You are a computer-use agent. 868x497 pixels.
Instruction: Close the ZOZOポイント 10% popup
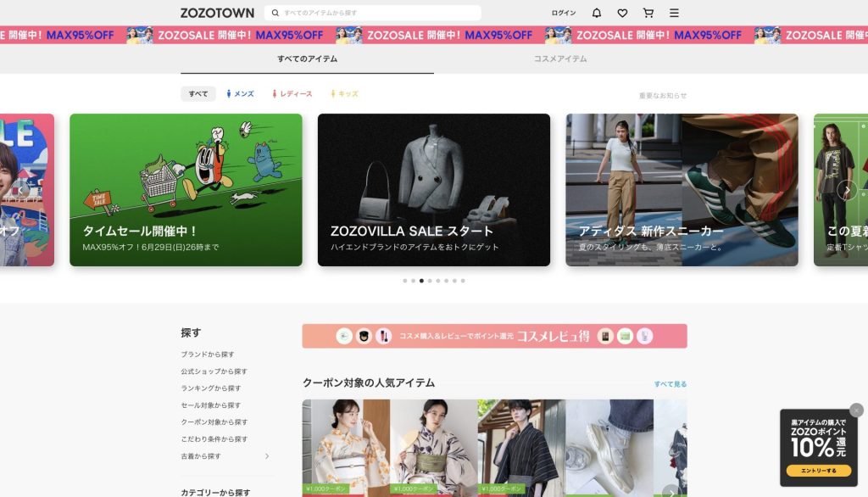click(x=856, y=410)
